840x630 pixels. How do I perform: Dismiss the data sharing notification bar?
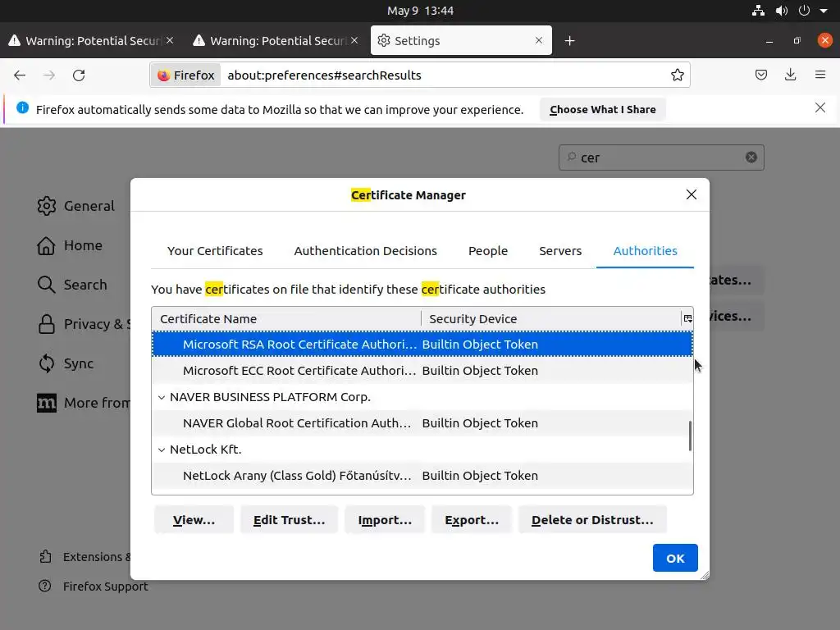coord(819,107)
